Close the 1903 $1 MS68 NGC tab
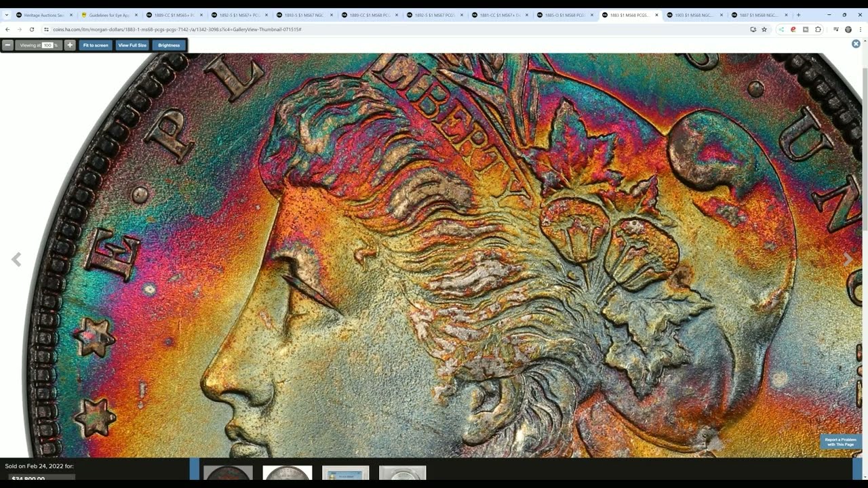The image size is (868, 488). [722, 15]
